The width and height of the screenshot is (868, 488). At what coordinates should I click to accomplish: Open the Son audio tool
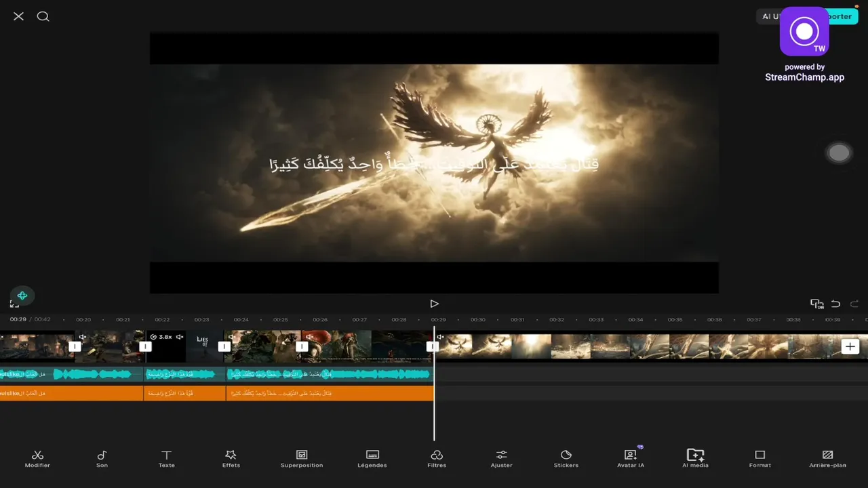point(102,459)
